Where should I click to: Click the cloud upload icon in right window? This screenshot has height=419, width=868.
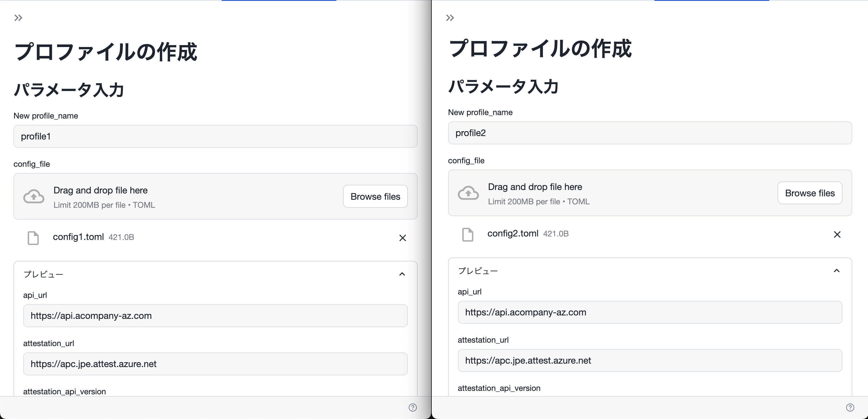(468, 193)
